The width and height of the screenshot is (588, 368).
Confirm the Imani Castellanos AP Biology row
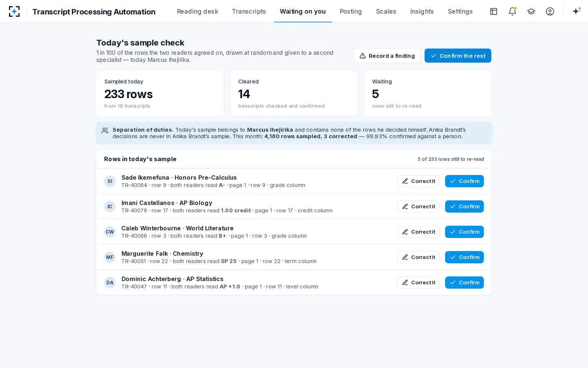tap(464, 206)
